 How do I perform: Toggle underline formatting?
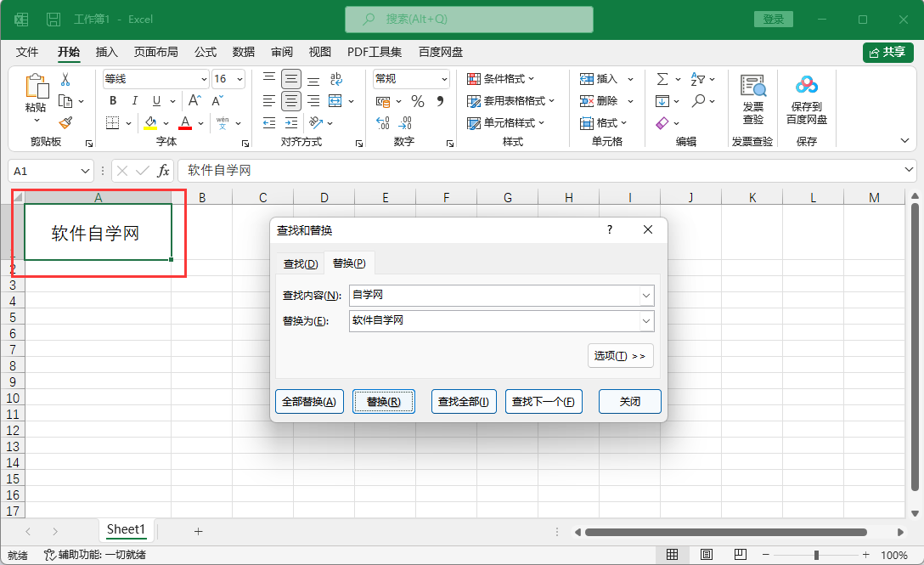click(x=157, y=100)
